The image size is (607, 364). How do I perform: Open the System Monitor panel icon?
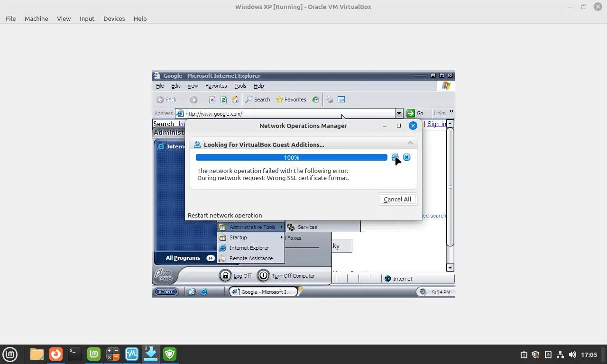[x=132, y=354]
